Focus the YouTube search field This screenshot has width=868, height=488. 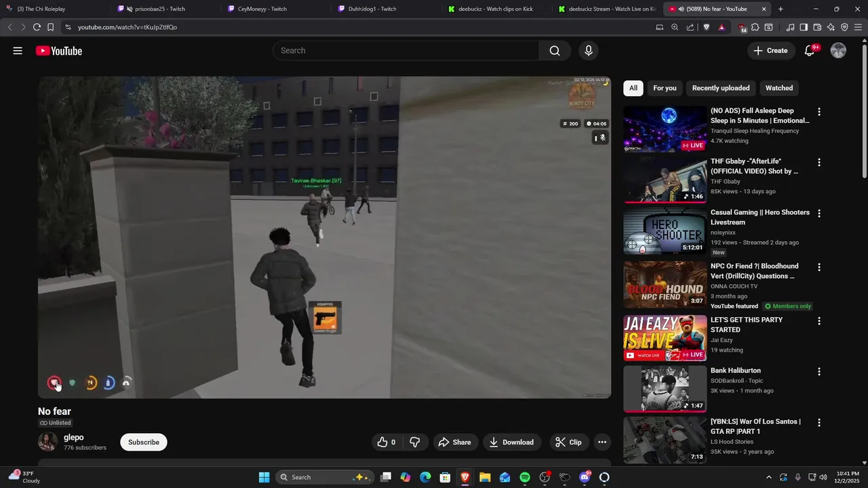406,51
